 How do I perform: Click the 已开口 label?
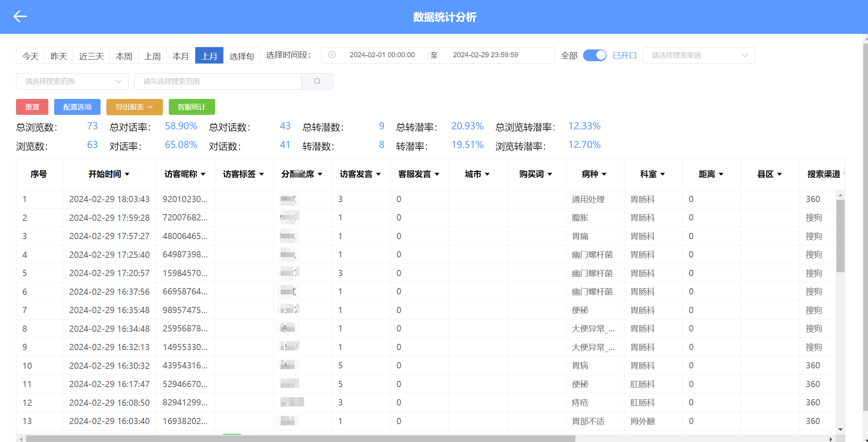tap(624, 56)
